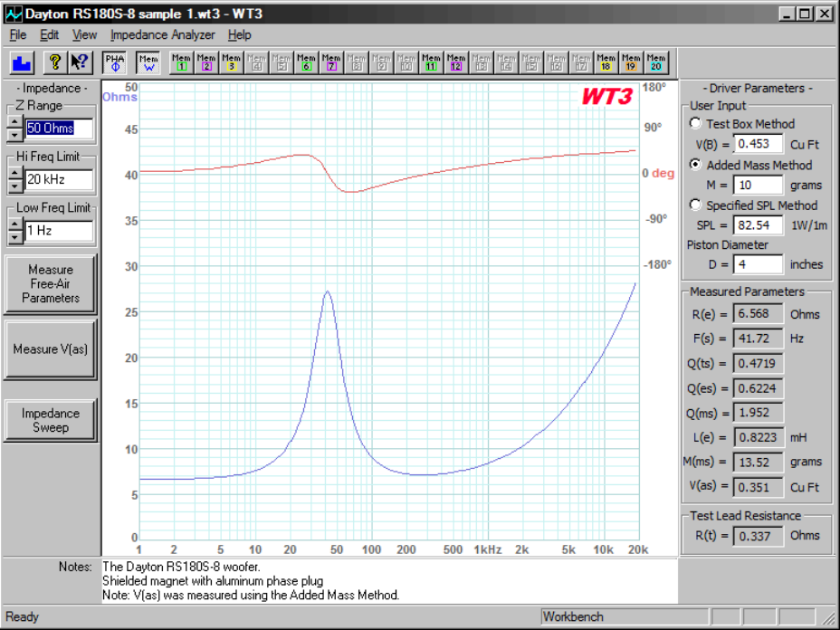Viewport: 840px width, 630px height.
Task: Increase the Z Range with up arrow
Action: click(14, 122)
